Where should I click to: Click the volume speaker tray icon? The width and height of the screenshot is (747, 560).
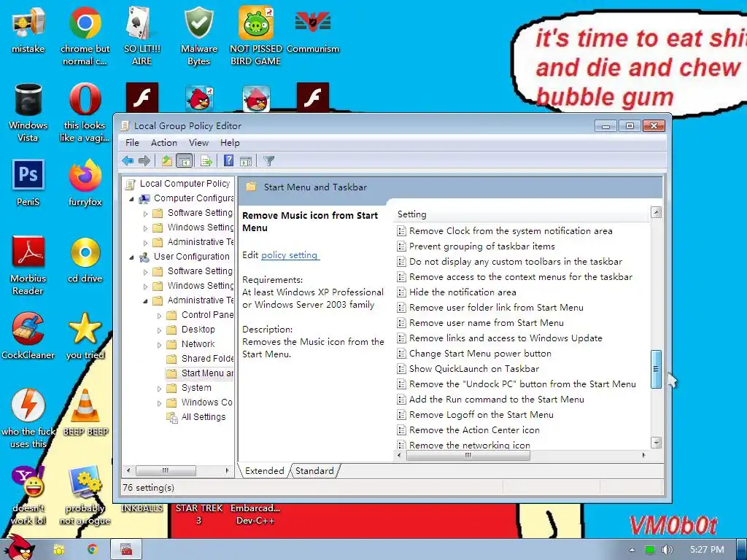tap(667, 550)
